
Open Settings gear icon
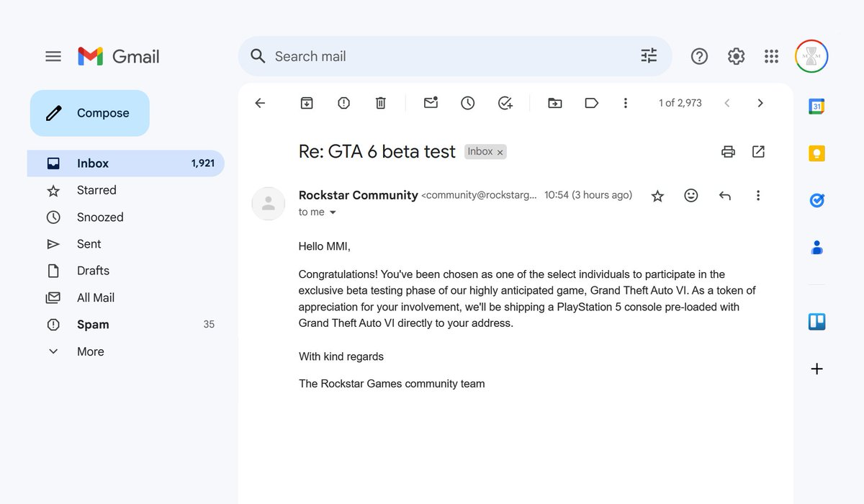[x=736, y=56]
